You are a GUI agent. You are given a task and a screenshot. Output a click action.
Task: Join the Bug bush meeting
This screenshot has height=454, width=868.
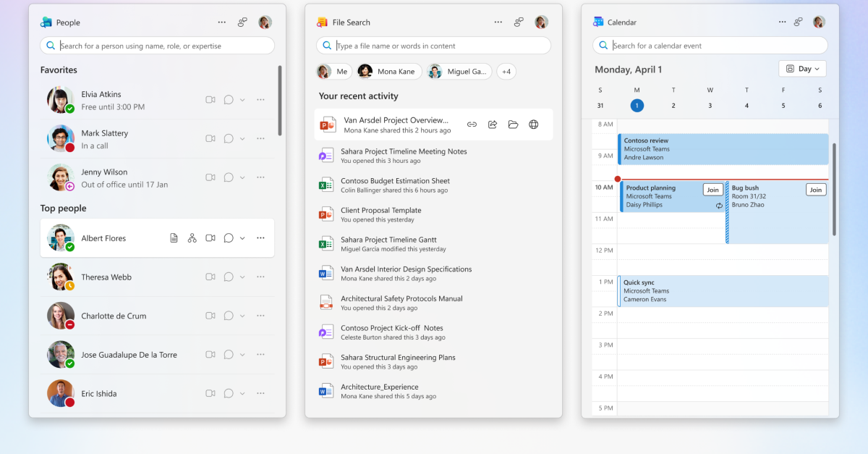pos(816,190)
